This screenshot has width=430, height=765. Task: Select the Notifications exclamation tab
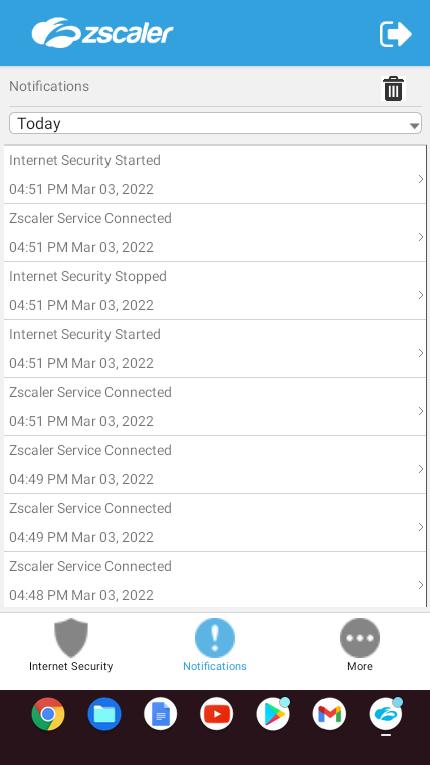215,645
